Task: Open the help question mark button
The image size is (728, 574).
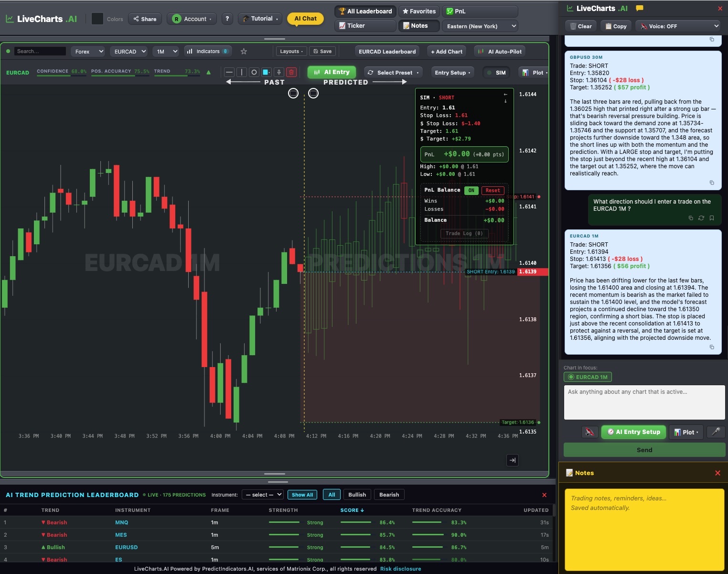Action: (227, 19)
